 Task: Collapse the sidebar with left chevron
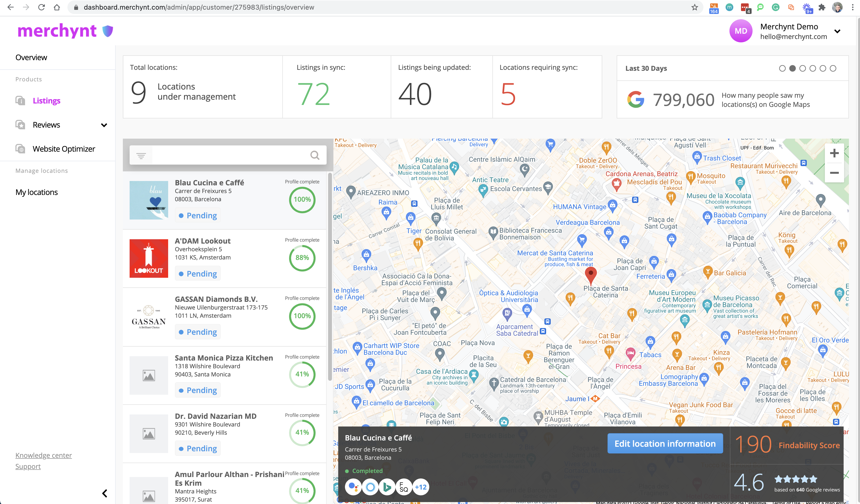point(105,493)
